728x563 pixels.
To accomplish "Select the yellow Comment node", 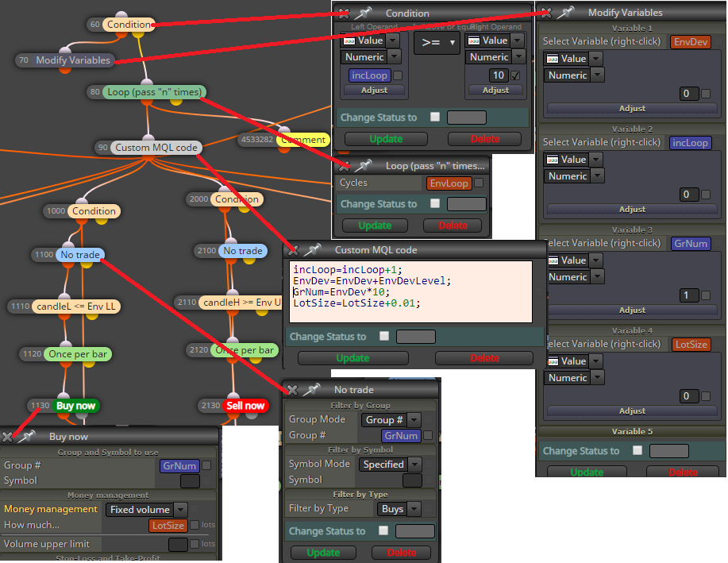I will click(303, 139).
